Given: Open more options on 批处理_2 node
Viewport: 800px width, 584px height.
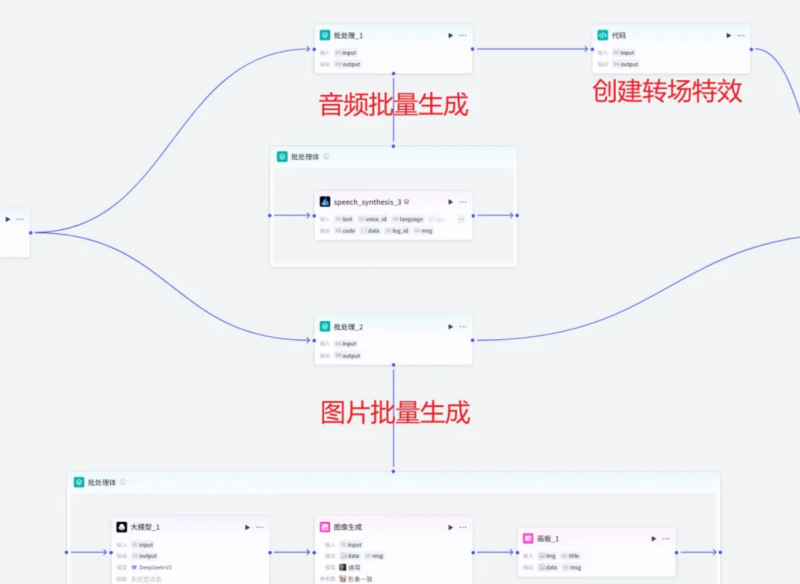Looking at the screenshot, I should (463, 326).
